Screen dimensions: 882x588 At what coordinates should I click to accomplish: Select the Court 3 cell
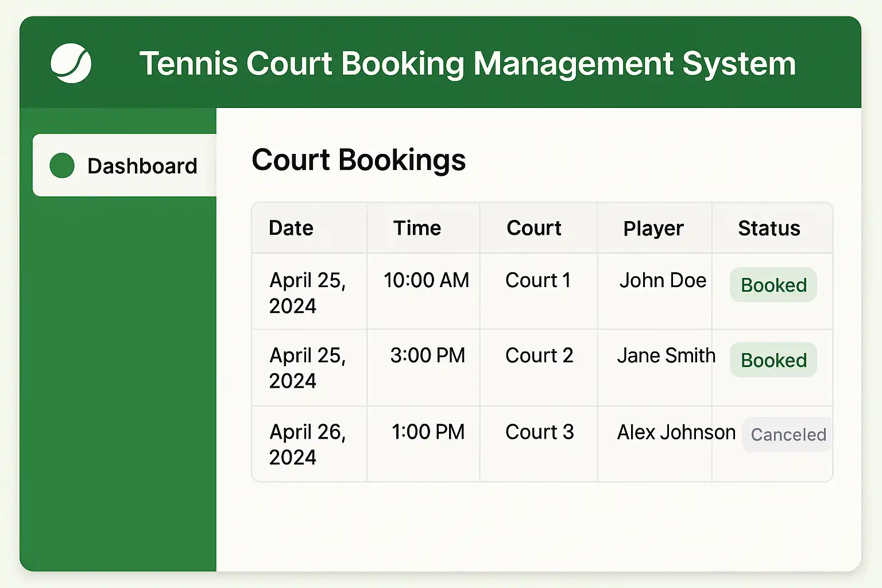pyautogui.click(x=539, y=432)
